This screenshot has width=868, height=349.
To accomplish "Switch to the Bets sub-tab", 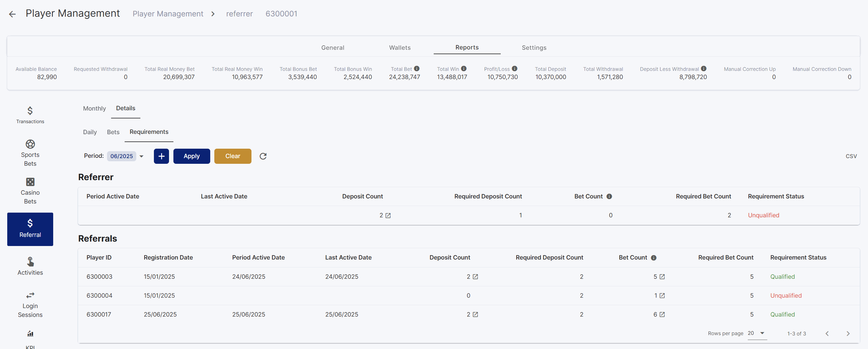I will (113, 132).
